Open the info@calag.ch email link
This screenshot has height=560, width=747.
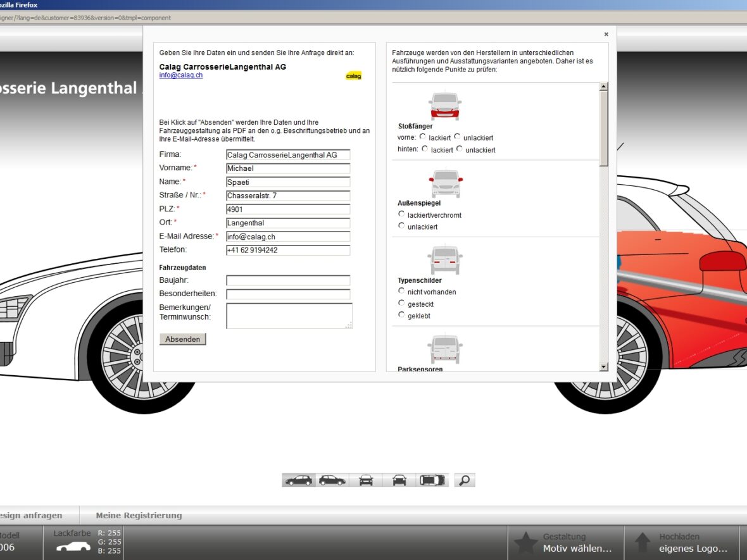181,75
